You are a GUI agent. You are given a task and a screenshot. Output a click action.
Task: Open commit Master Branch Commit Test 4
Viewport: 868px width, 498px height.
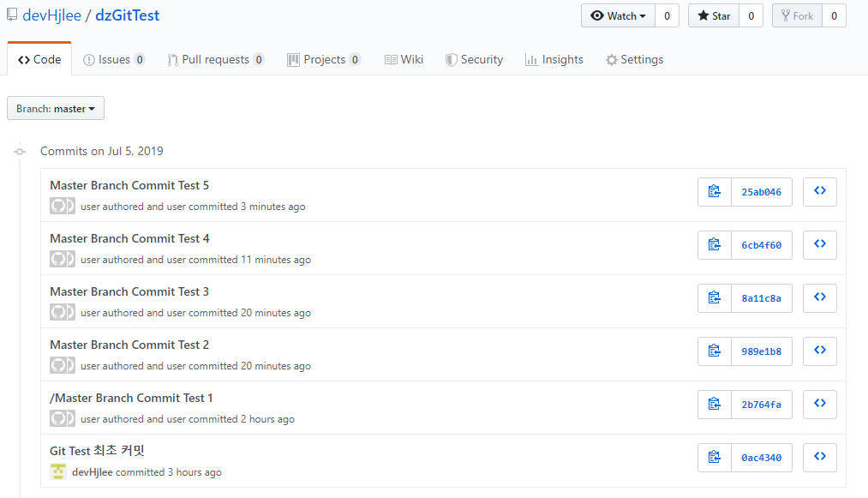(x=129, y=238)
